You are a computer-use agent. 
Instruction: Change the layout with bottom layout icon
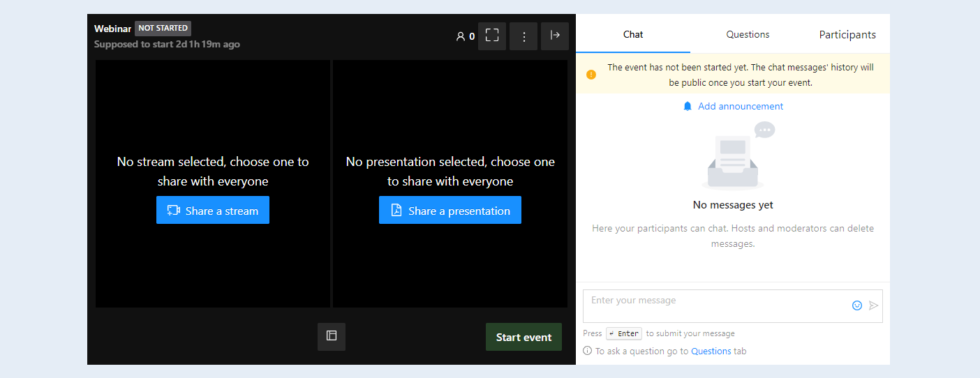332,336
